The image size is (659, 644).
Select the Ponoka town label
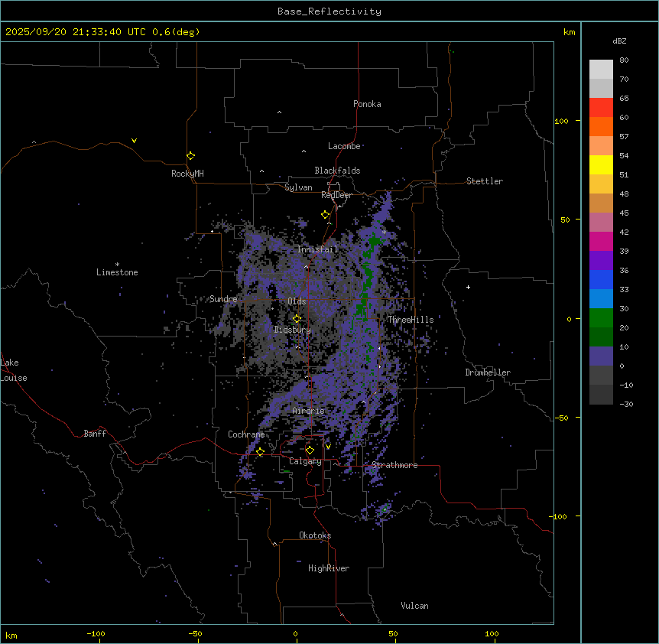(367, 104)
